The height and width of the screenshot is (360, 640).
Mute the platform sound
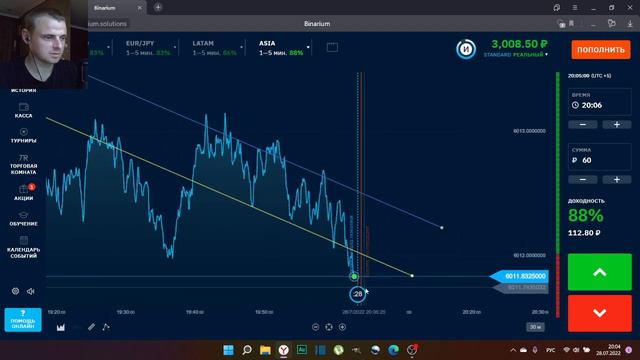[31, 291]
